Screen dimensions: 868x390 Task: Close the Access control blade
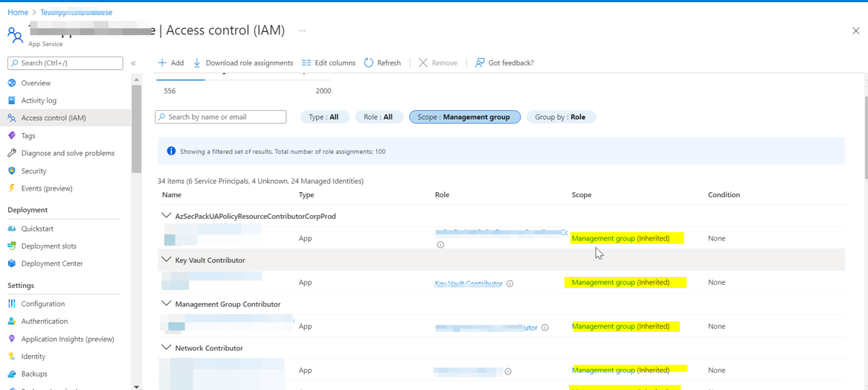[x=856, y=31]
